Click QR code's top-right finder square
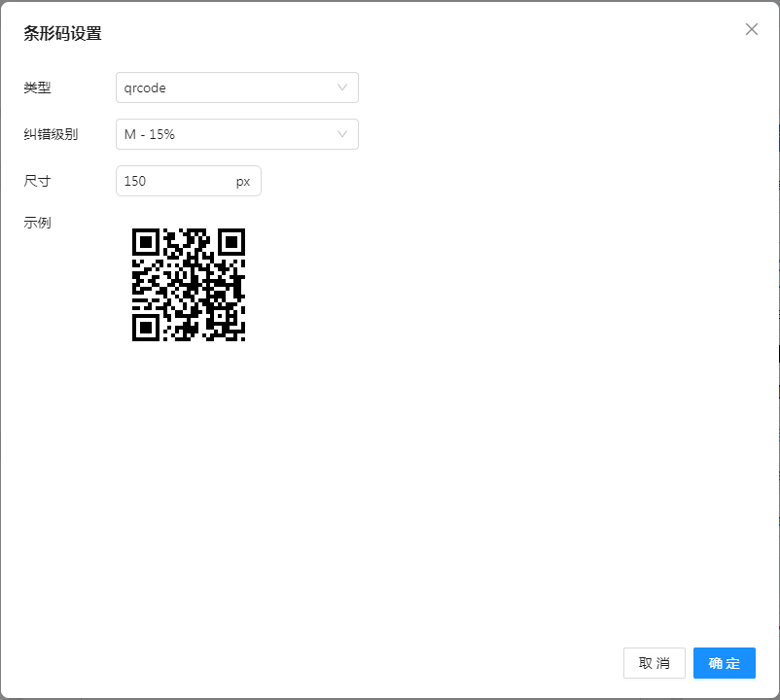Viewport: 780px width, 700px height. (x=231, y=241)
